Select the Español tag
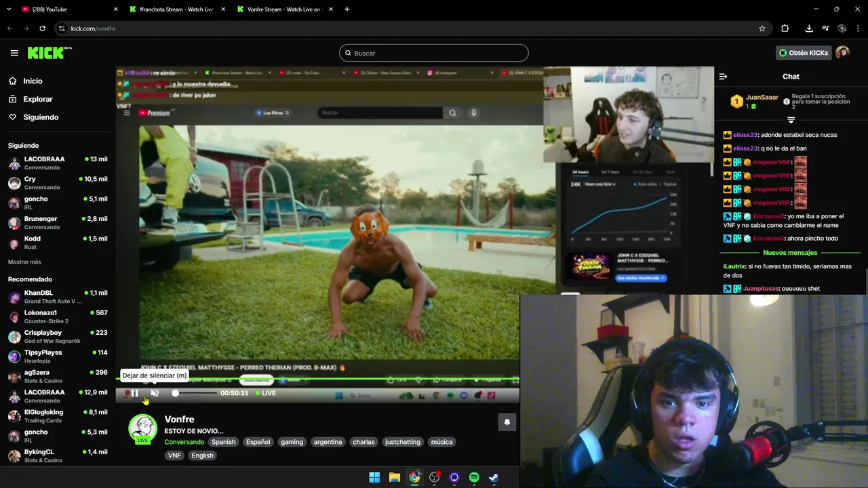 (x=258, y=442)
